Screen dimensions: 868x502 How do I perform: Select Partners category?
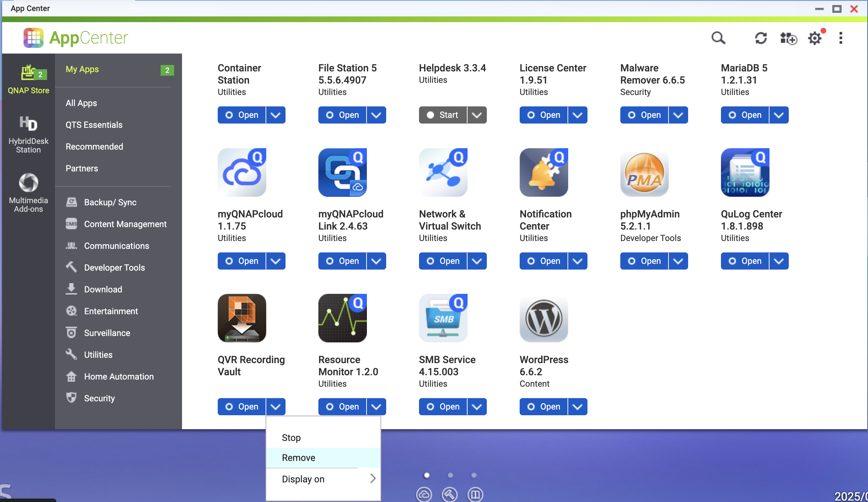82,169
